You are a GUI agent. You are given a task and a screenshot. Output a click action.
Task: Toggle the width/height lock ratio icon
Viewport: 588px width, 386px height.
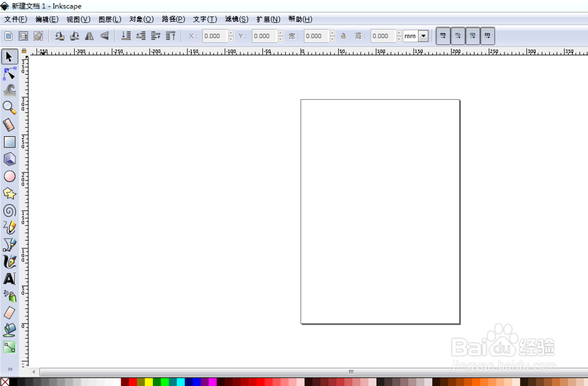343,36
